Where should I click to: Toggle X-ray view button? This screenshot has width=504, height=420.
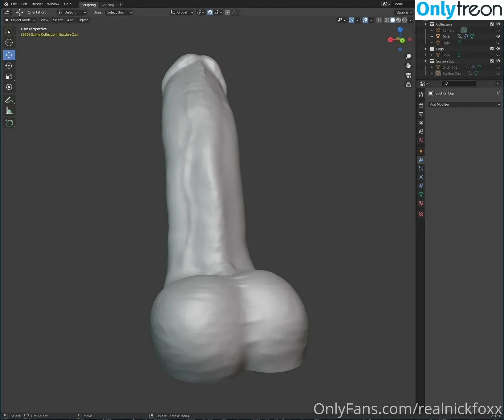[379, 20]
